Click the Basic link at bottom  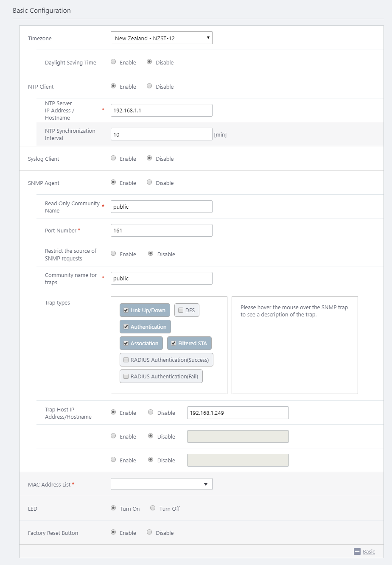tap(369, 551)
